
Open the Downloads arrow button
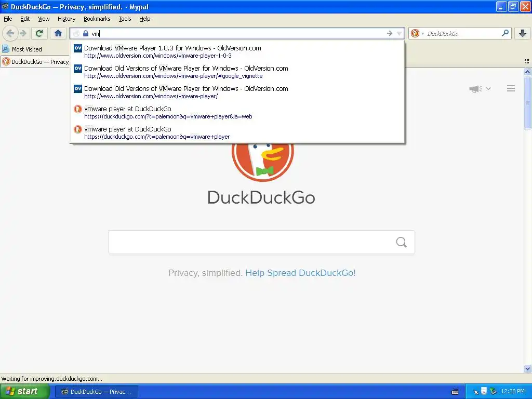523,33
